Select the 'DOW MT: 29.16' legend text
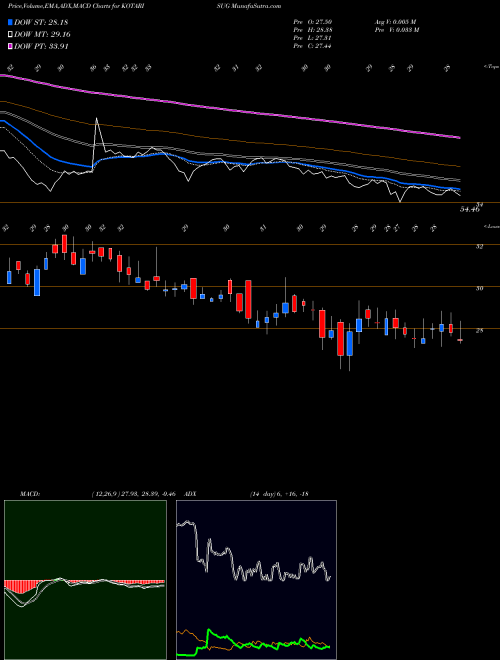 pyautogui.click(x=42, y=35)
